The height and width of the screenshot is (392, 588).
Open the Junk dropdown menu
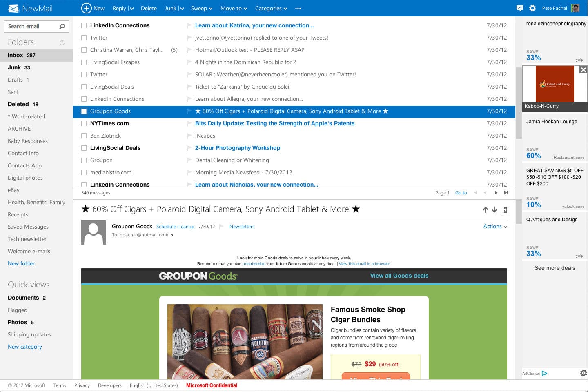tap(182, 9)
